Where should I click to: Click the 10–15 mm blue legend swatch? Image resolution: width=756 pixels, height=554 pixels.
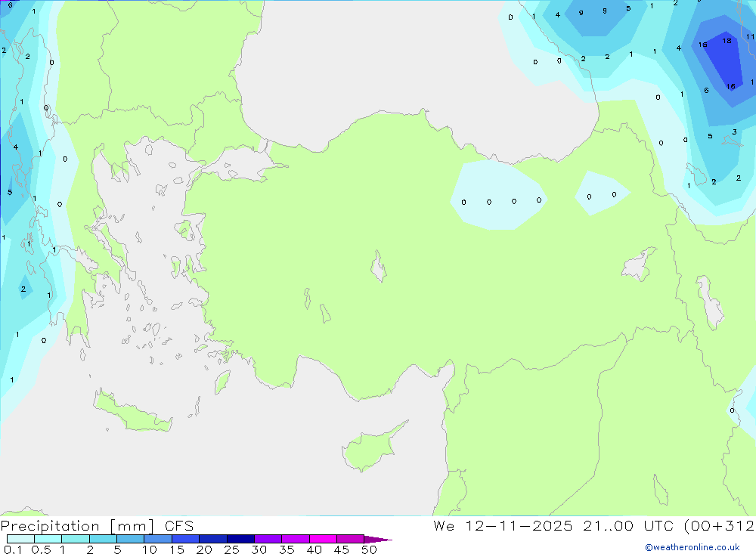[x=158, y=539]
